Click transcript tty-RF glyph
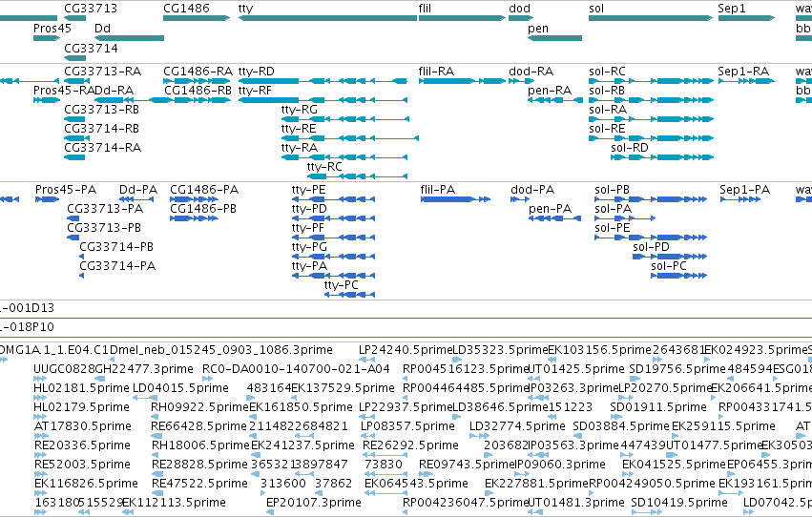Viewport: 812px width, 517px height. [323, 100]
